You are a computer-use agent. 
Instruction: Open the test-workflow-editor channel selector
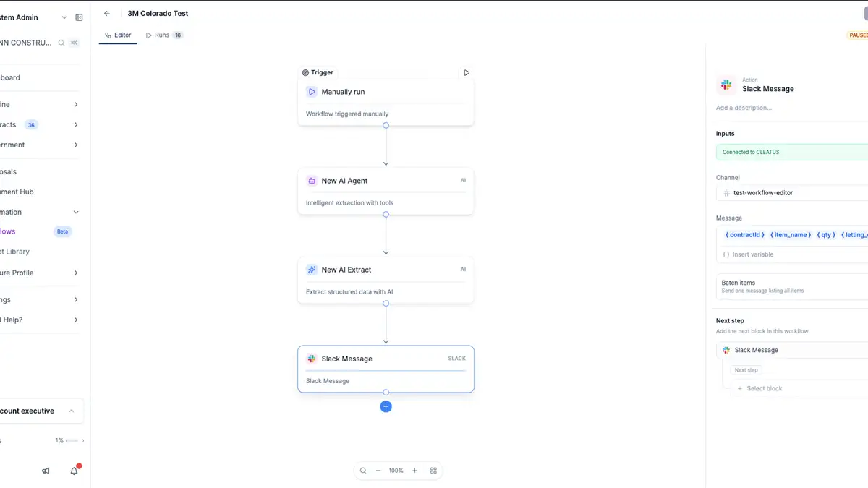(792, 193)
